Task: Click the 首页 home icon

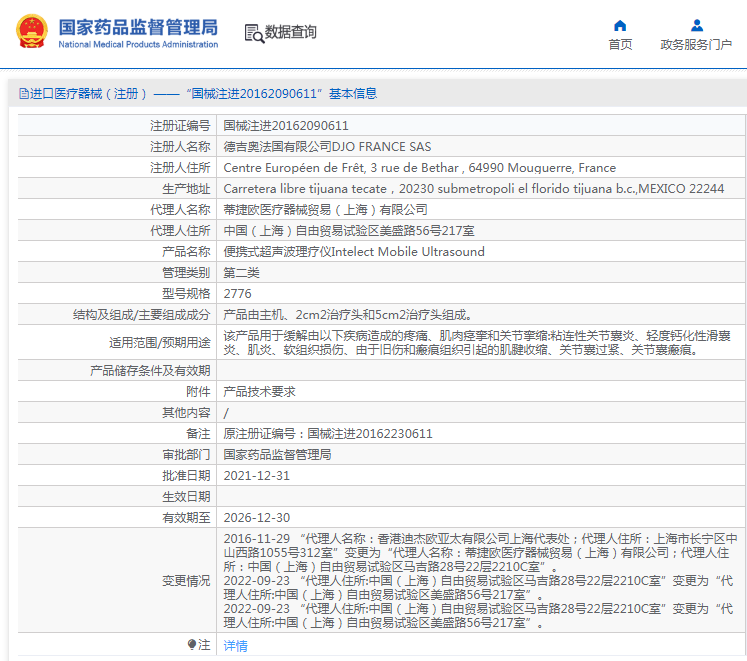Action: [x=620, y=25]
